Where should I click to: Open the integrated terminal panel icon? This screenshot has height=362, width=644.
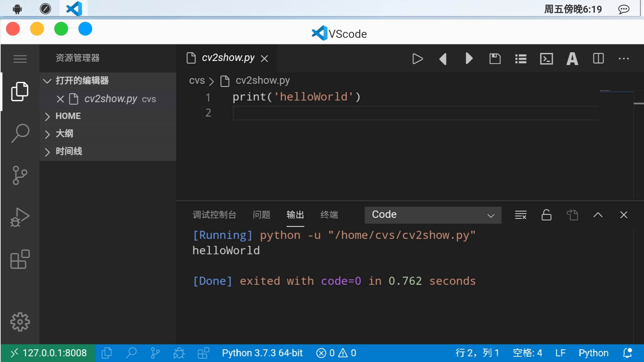tap(546, 59)
